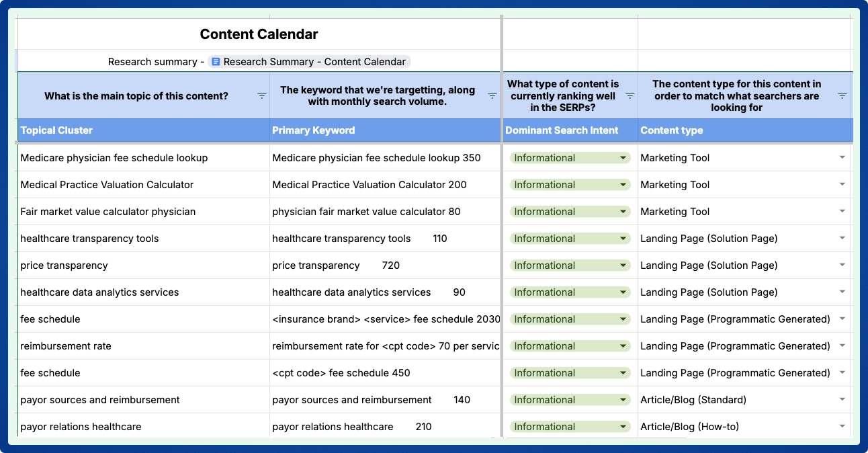Screen dimensions: 868x453
Task: Select the Dominant Search Intent column header
Action: [x=562, y=130]
